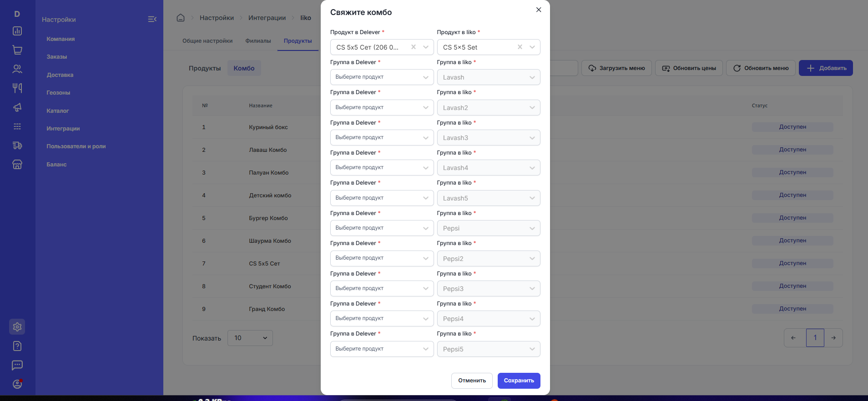Viewport: 868px width, 401px height.
Task: Collapse the Настройки side panel
Action: 152,19
